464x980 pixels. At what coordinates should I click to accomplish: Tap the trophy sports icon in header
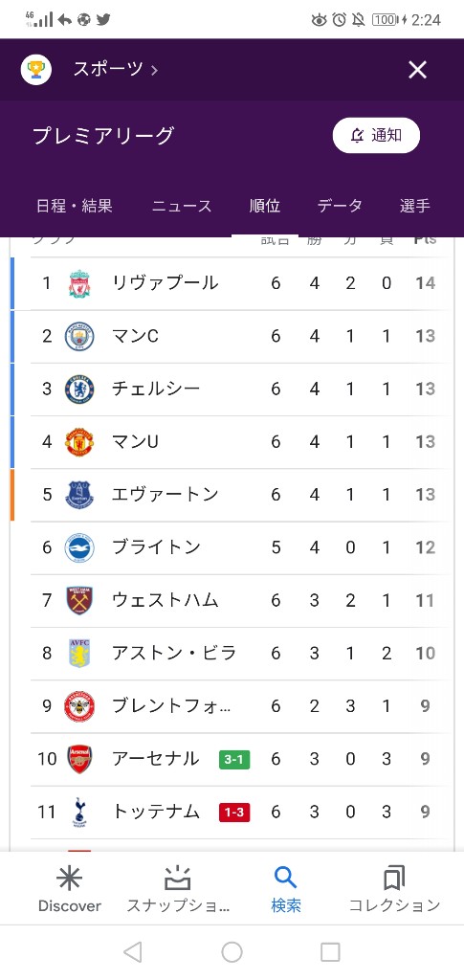click(36, 69)
